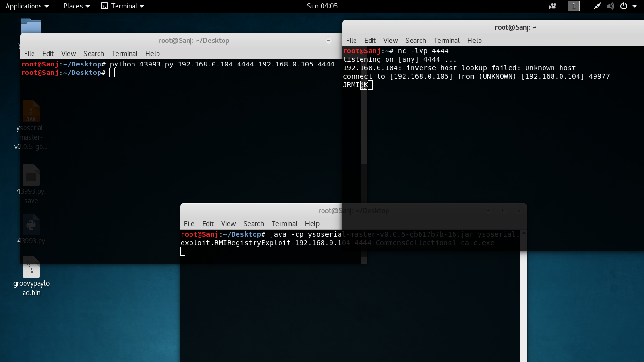Click the "listening on [any] 4444 ..." line
This screenshot has width=644, height=362.
click(400, 59)
